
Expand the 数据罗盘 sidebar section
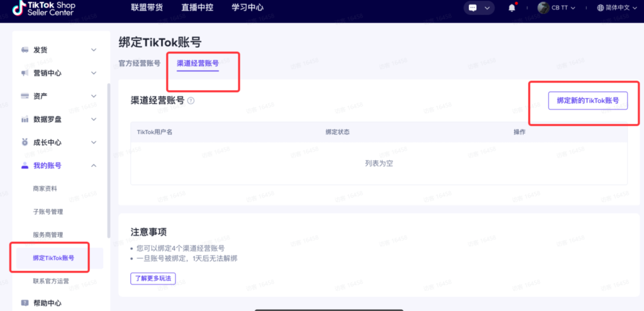click(x=94, y=119)
